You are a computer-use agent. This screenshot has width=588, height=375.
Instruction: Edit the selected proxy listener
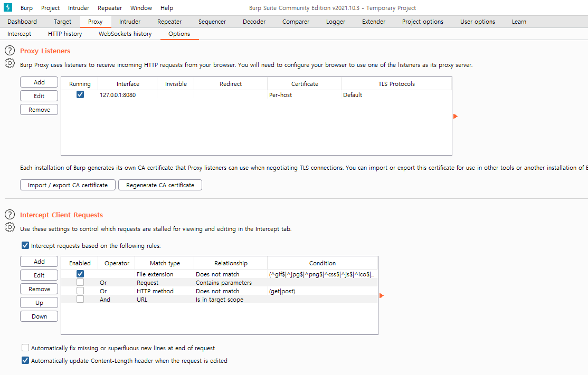click(39, 96)
